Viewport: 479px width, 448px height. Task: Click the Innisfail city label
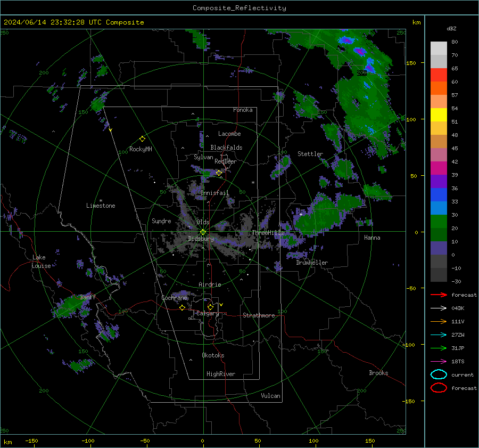click(215, 193)
